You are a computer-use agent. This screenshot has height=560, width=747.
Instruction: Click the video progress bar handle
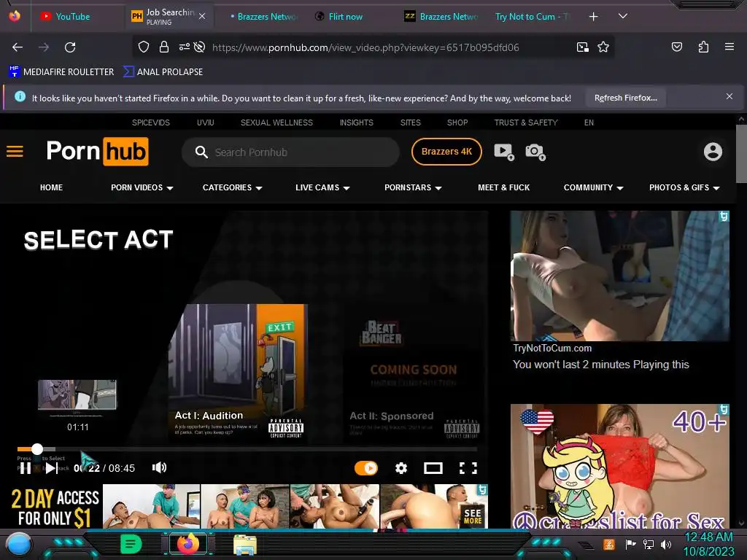click(x=37, y=448)
